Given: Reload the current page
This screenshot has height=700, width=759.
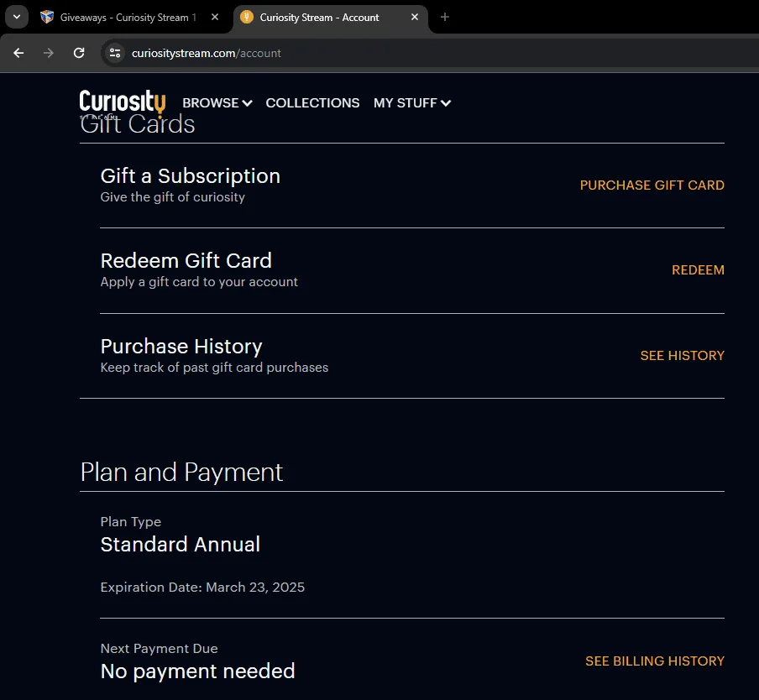Looking at the screenshot, I should click(79, 53).
